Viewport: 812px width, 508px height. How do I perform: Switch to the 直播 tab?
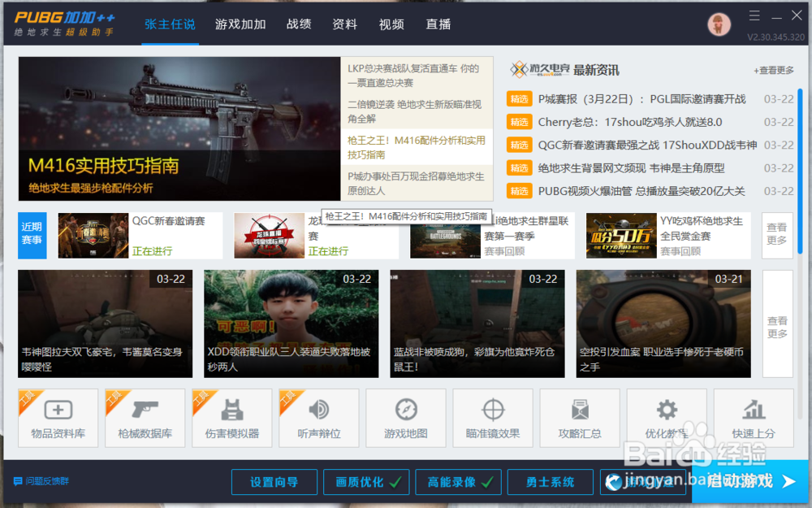[438, 24]
